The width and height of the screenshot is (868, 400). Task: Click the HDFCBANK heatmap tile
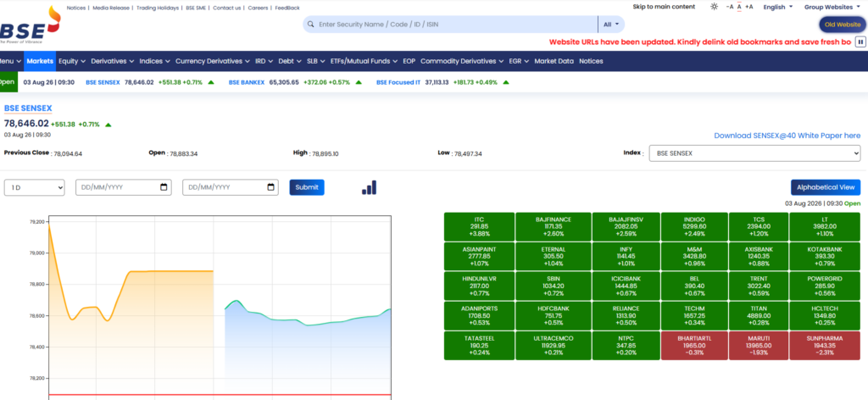[553, 316]
